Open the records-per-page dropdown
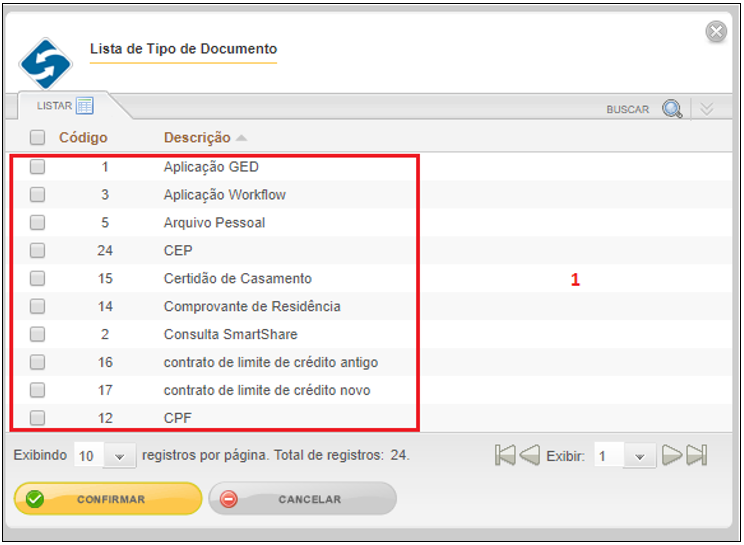Screen dimensions: 744x545 point(120,456)
